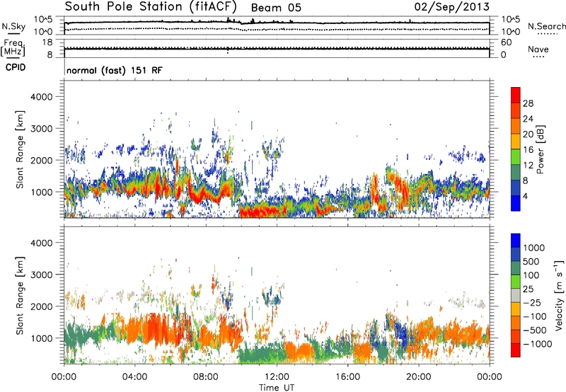Click the '16:00' time axis tick label
This screenshot has height=392, width=566.
tap(347, 377)
